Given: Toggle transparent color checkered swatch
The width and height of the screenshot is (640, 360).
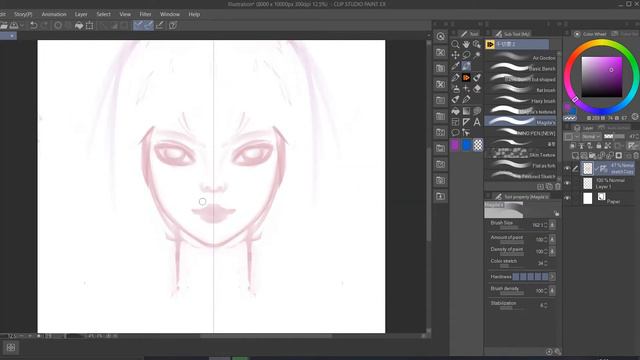Looking at the screenshot, I should tap(478, 145).
